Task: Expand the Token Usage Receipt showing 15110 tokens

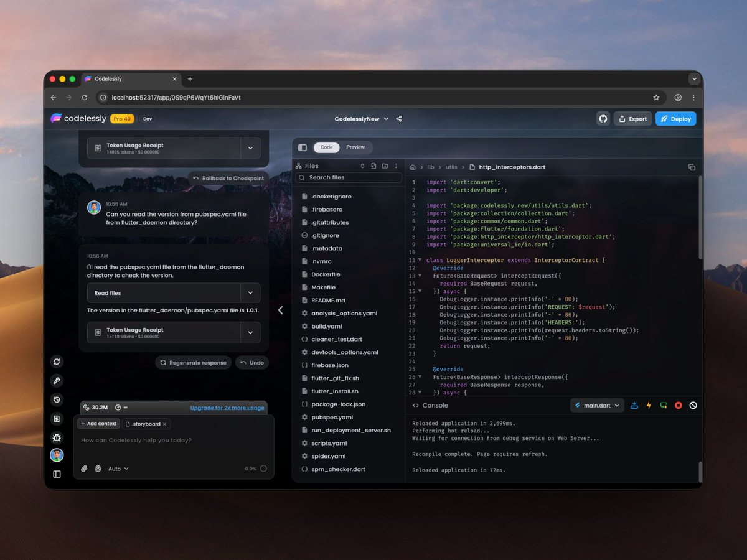Action: 250,333
